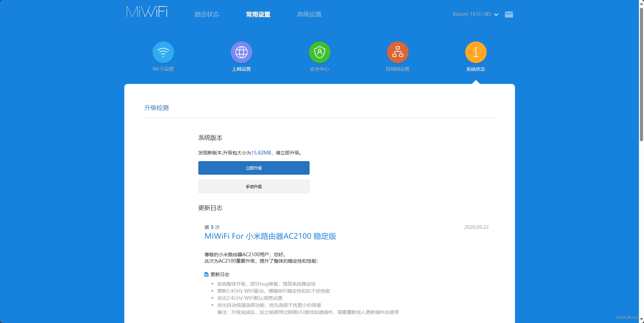The image size is (644, 323).
Task: Click the 15.82MB package size text
Action: click(x=261, y=153)
